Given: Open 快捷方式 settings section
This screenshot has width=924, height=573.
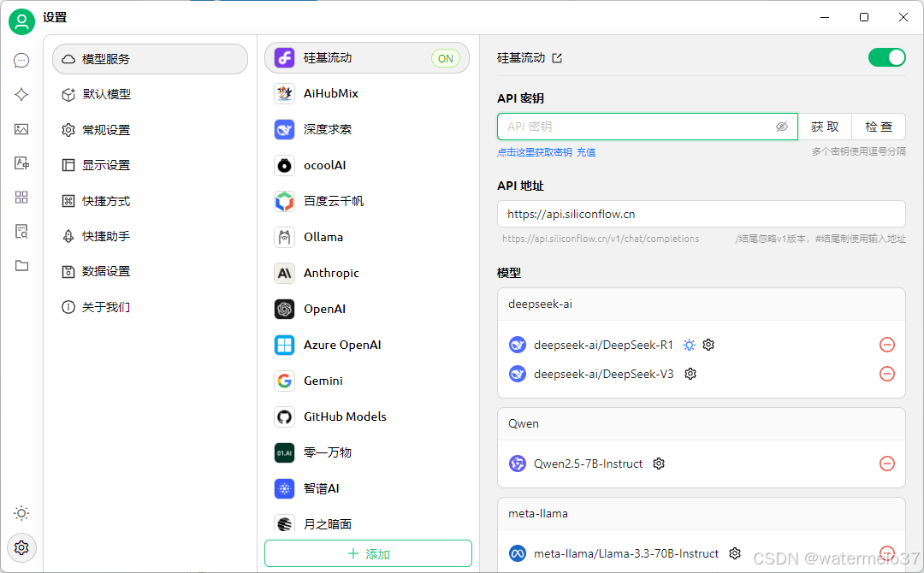Looking at the screenshot, I should pyautogui.click(x=106, y=201).
